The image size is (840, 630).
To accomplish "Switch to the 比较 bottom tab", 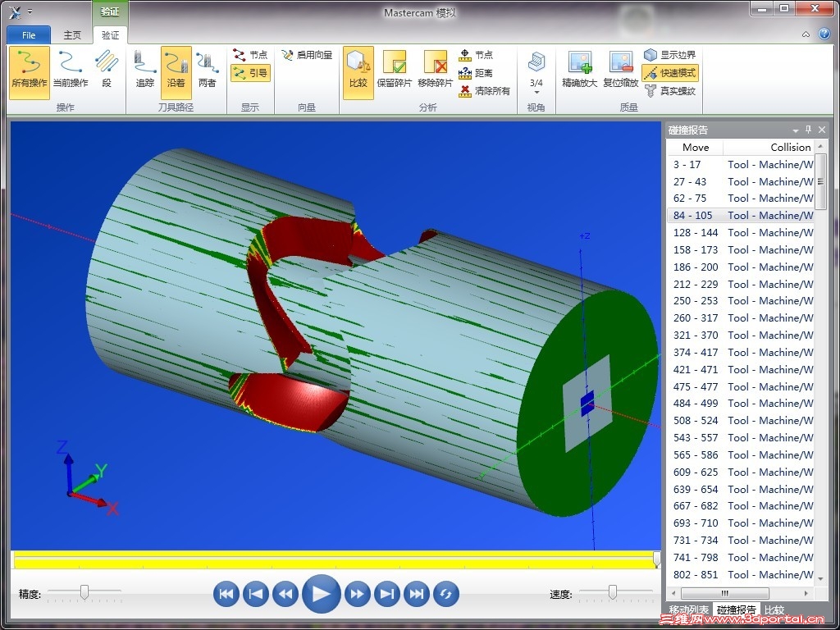I will click(774, 609).
